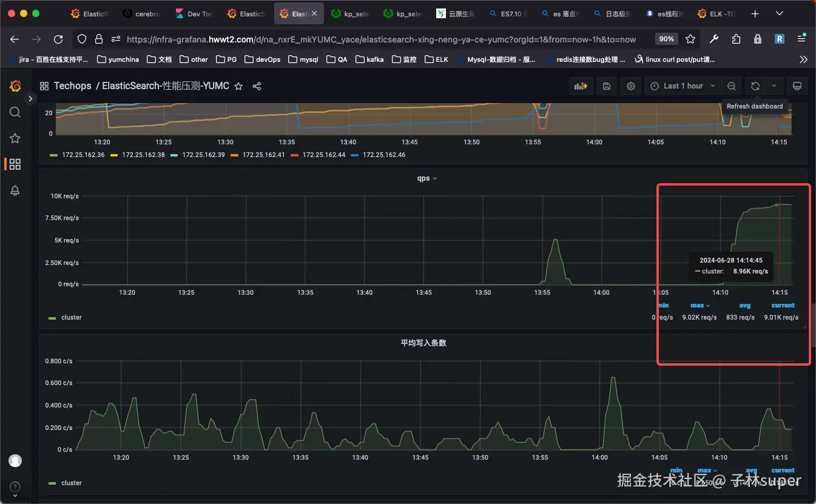816x504 pixels.
Task: Open the Last 1 hour time picker
Action: (x=683, y=86)
